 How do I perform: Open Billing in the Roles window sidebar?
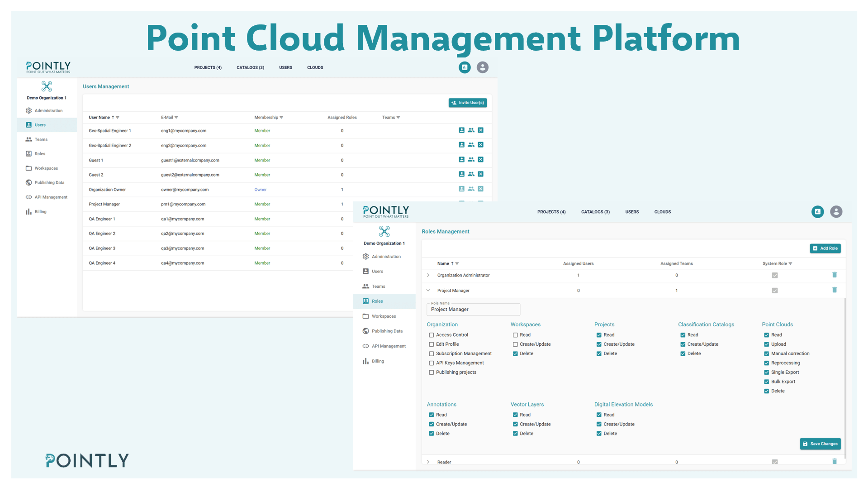378,361
